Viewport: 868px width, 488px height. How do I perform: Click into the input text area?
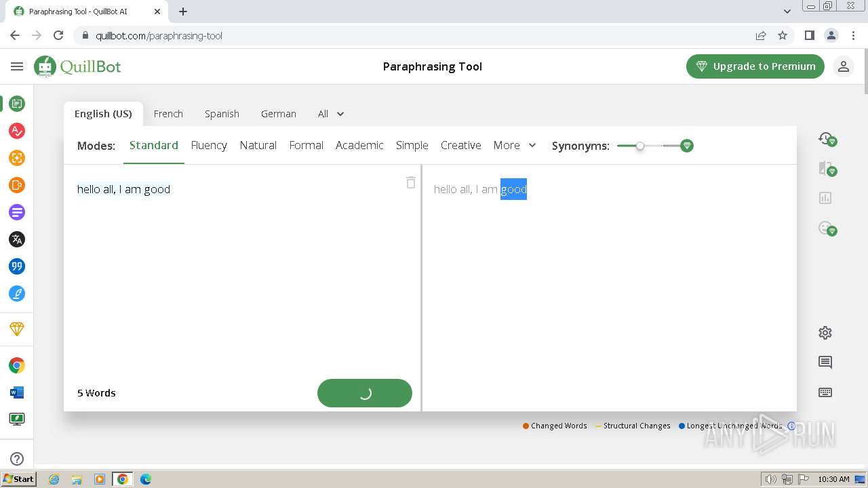point(242,271)
